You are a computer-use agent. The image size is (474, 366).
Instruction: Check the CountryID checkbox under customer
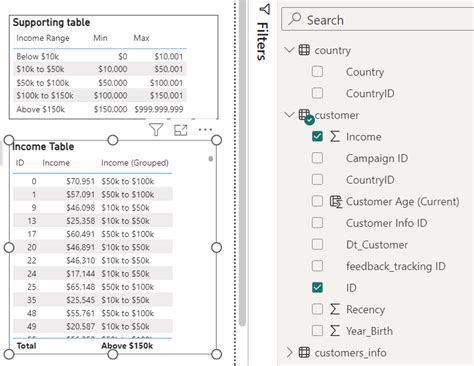317,180
